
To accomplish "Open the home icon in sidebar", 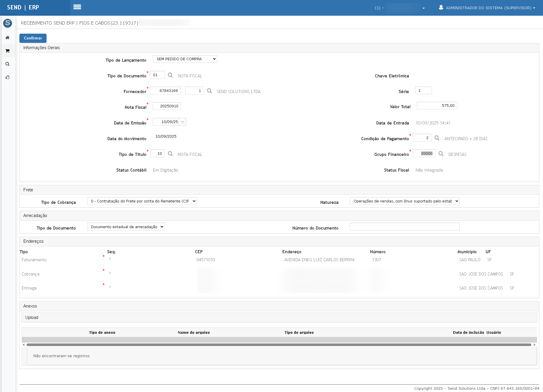I will coord(7,38).
